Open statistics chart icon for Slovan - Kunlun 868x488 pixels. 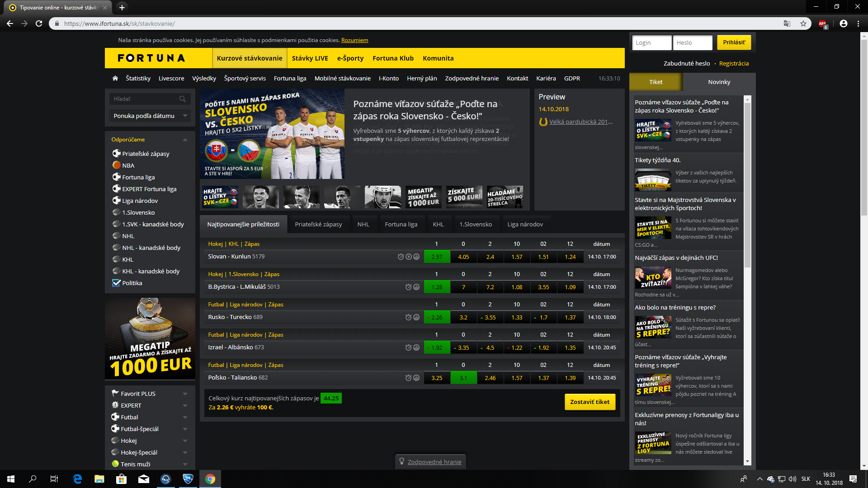tap(416, 257)
